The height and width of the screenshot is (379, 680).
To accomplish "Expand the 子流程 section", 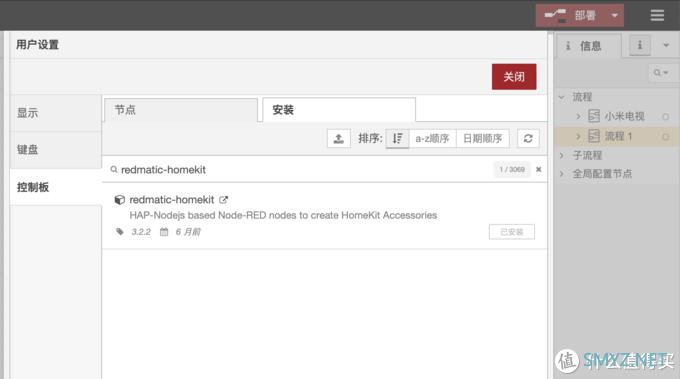I will click(x=562, y=155).
